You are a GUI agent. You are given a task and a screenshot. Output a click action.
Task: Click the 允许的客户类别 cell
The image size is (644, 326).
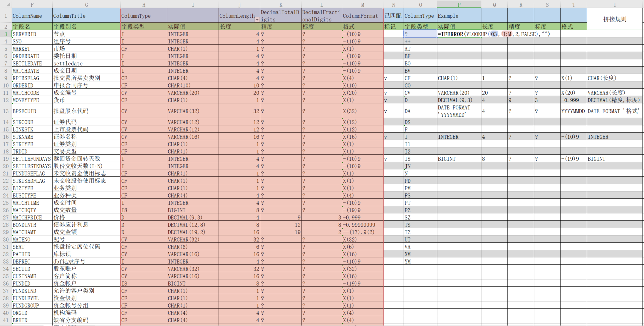click(86, 291)
